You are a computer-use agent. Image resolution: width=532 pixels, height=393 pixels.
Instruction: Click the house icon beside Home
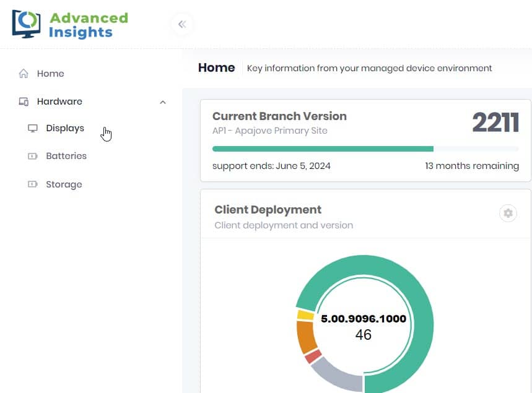click(x=24, y=74)
